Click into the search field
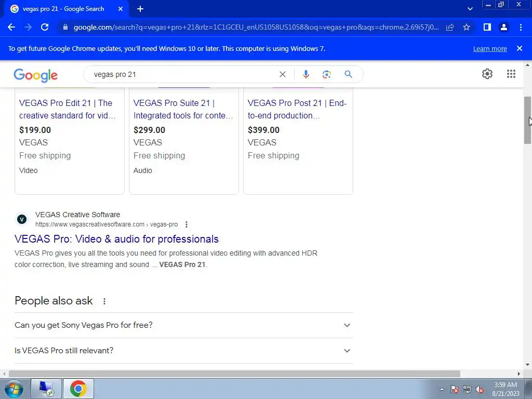 183,74
